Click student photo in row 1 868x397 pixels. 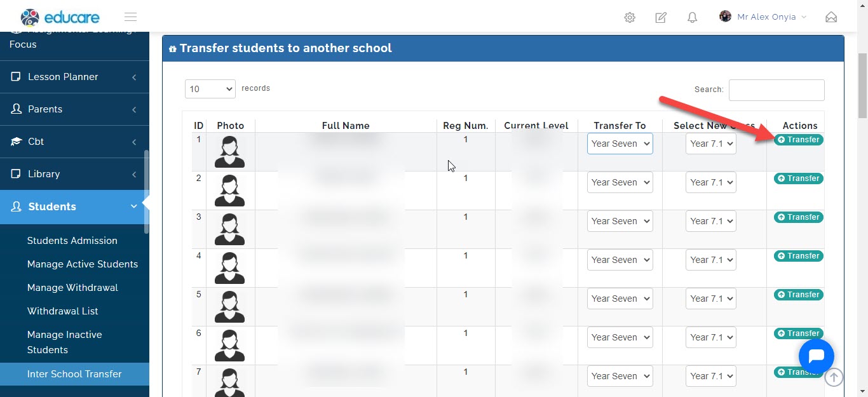point(229,152)
